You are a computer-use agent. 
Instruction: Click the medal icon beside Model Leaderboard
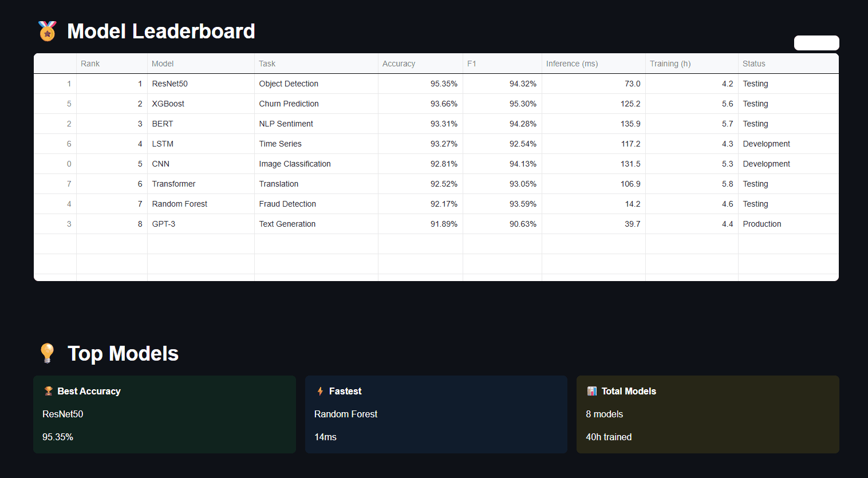coord(47,31)
